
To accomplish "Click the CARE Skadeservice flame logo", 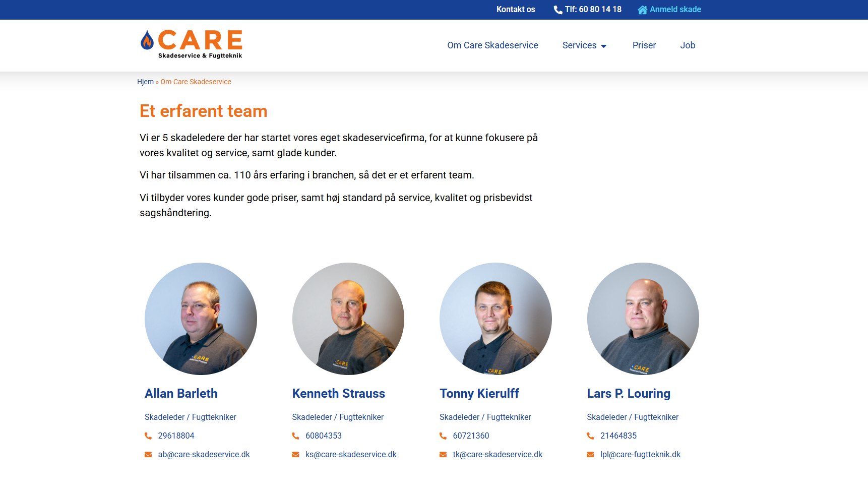I will pyautogui.click(x=192, y=44).
